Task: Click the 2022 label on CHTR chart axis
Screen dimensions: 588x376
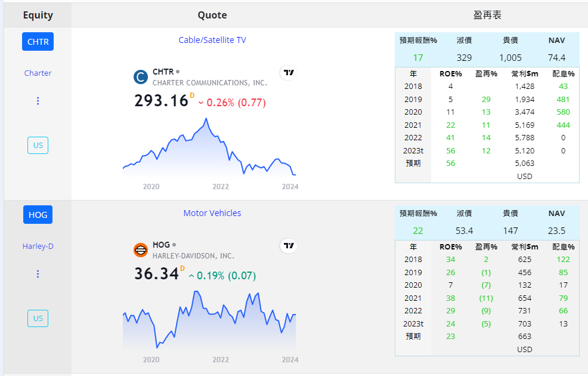Action: 221,186
